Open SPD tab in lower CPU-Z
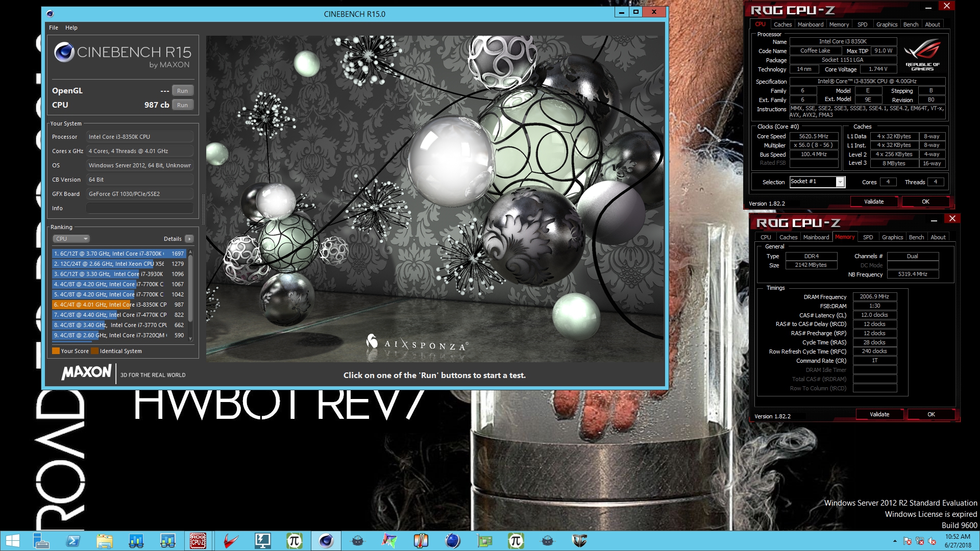Screen dimensions: 980x551 868,237
